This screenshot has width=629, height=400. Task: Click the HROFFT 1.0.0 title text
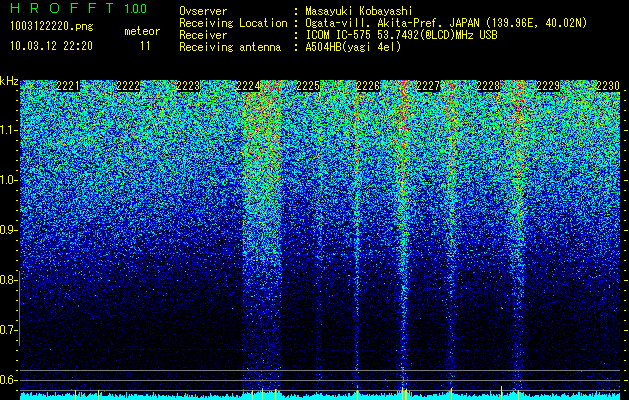click(x=78, y=8)
